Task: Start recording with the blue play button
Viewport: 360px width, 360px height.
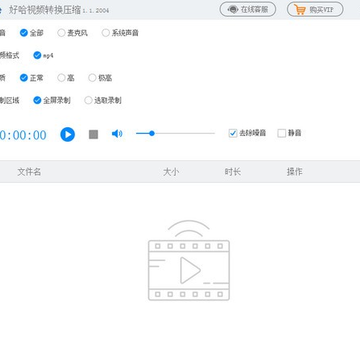Action: [x=68, y=134]
